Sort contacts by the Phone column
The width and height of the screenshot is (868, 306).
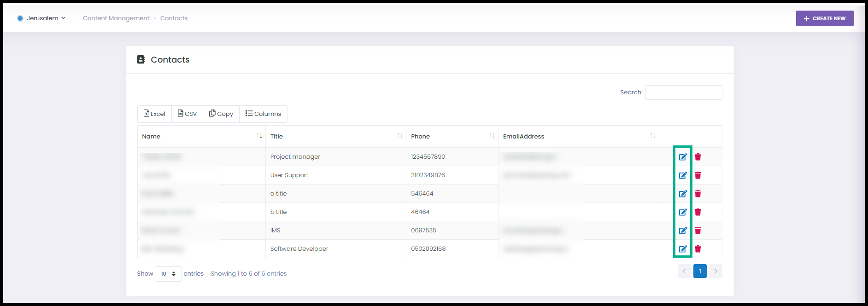(452, 136)
